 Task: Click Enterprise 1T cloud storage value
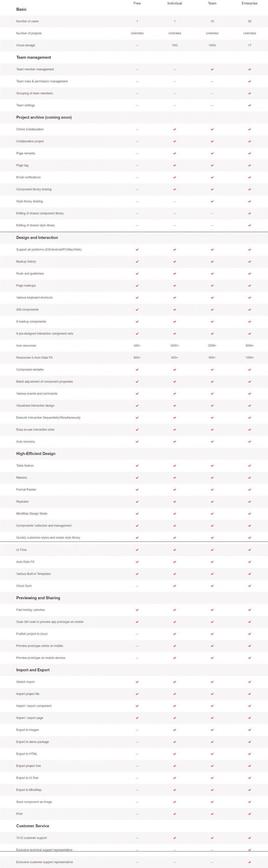[x=249, y=45]
